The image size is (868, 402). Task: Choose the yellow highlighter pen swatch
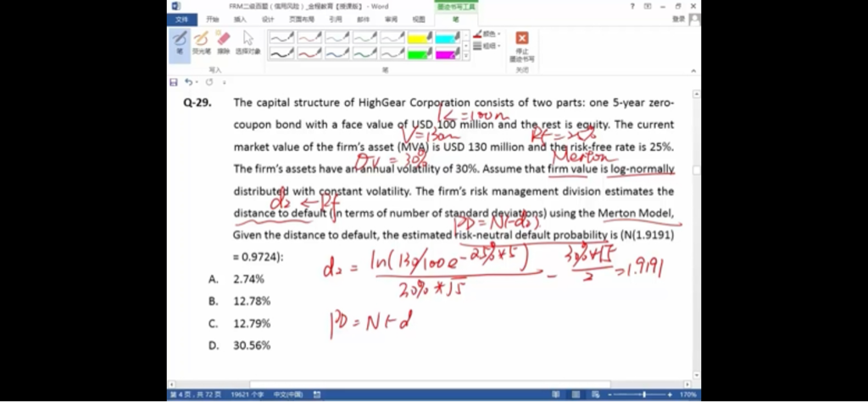click(x=420, y=38)
